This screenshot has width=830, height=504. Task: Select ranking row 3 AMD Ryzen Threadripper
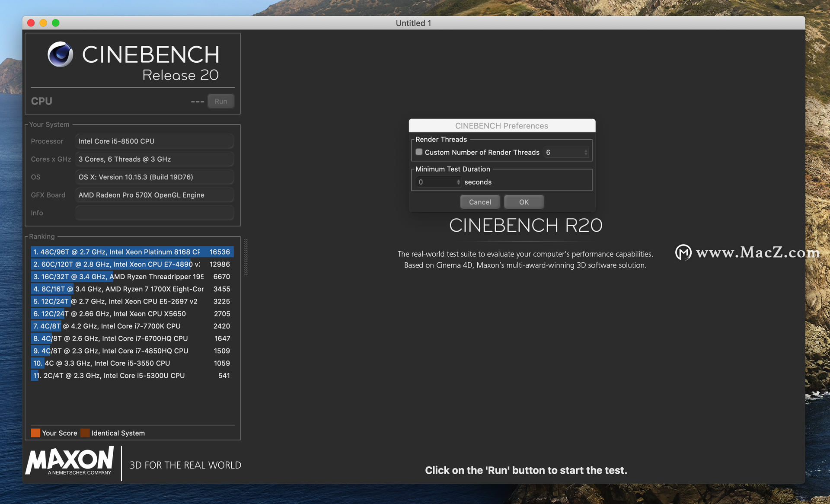coord(132,277)
